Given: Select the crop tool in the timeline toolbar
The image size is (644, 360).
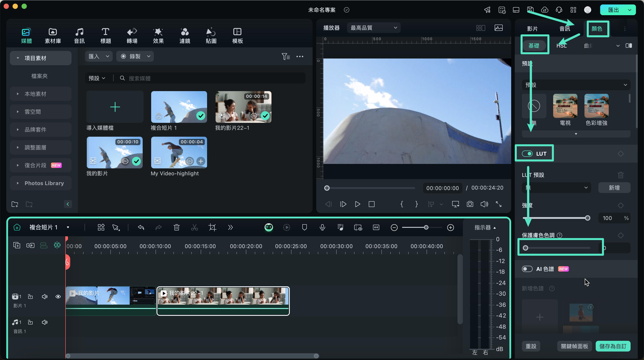Looking at the screenshot, I should coord(212,227).
